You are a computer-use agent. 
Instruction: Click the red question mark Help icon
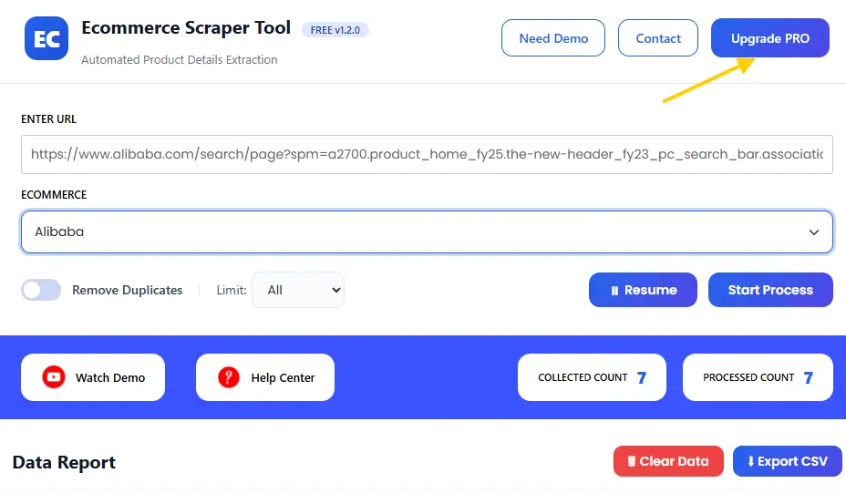[229, 377]
